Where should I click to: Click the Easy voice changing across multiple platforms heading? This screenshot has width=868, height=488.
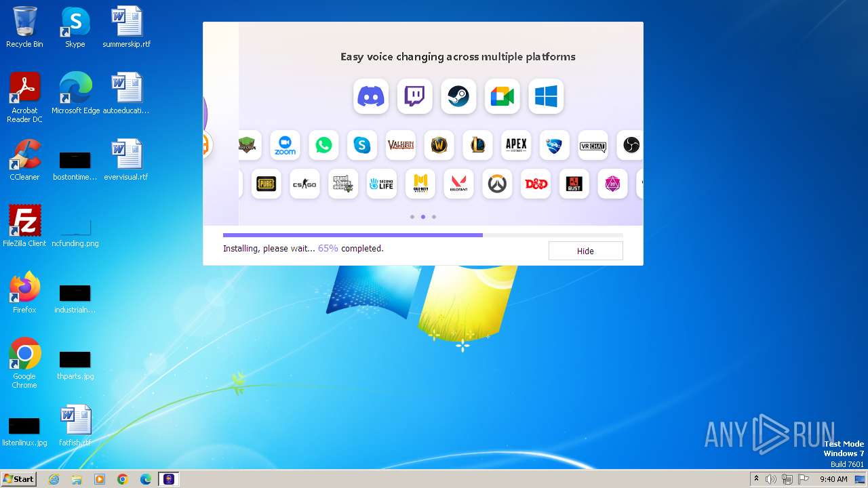tap(458, 57)
